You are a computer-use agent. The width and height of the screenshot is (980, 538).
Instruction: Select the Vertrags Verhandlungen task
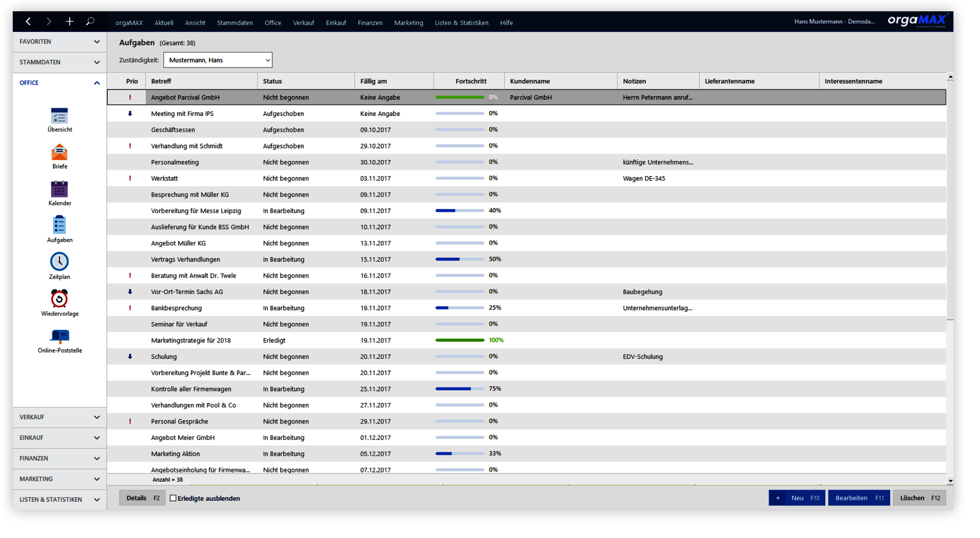click(x=527, y=259)
